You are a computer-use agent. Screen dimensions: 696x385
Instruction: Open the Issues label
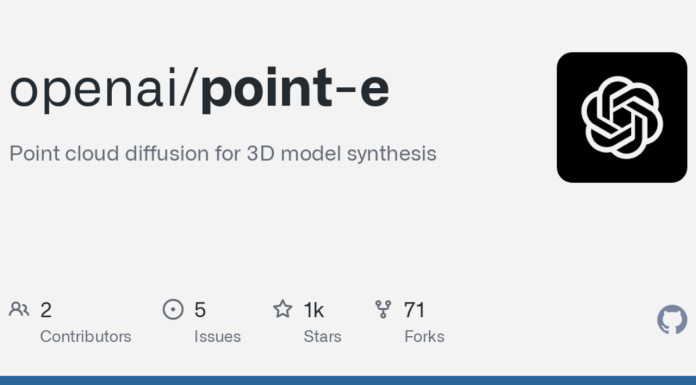[218, 337]
